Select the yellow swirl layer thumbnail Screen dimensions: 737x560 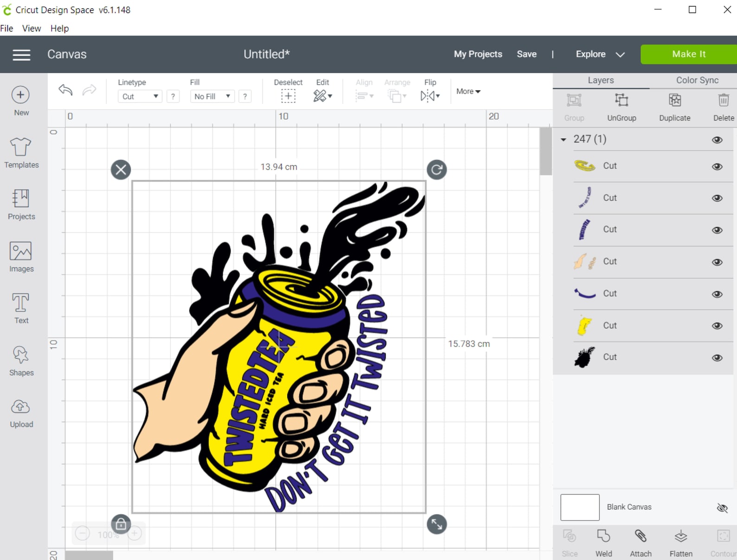(585, 166)
